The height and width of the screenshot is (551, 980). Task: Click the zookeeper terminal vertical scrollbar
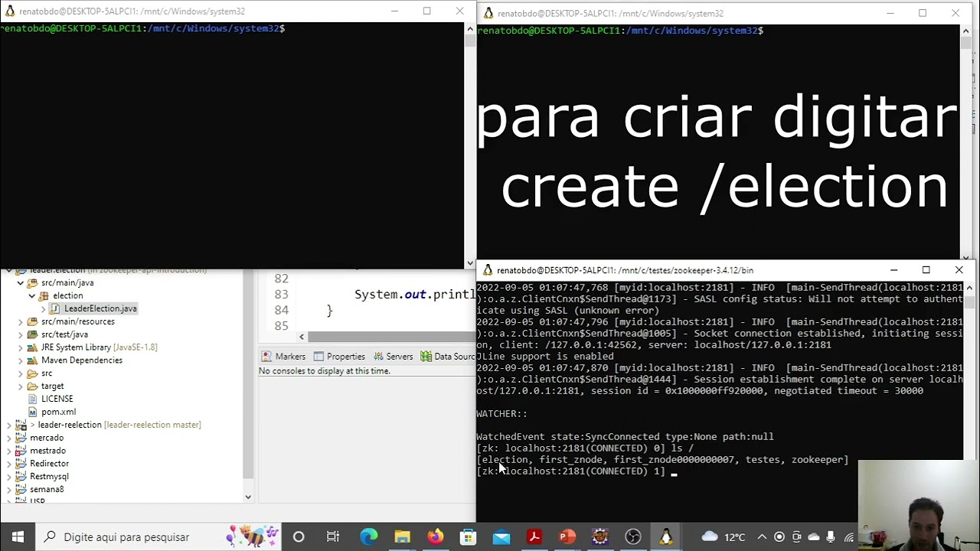pos(969,301)
